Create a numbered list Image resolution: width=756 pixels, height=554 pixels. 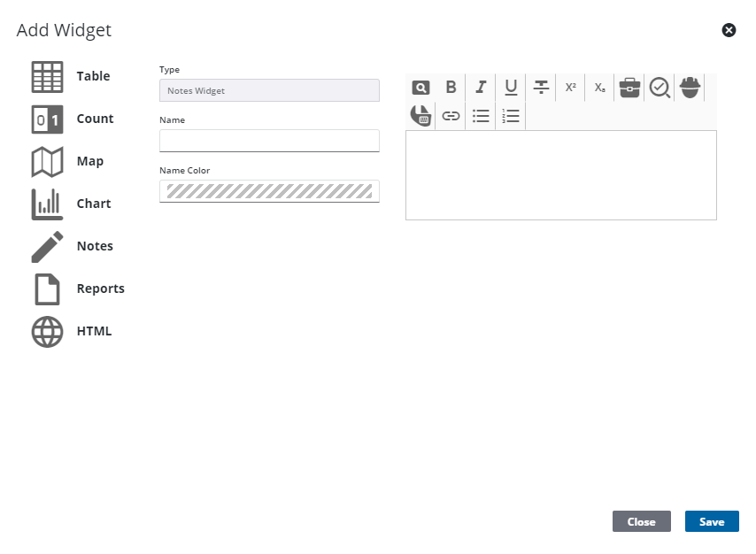[511, 115]
